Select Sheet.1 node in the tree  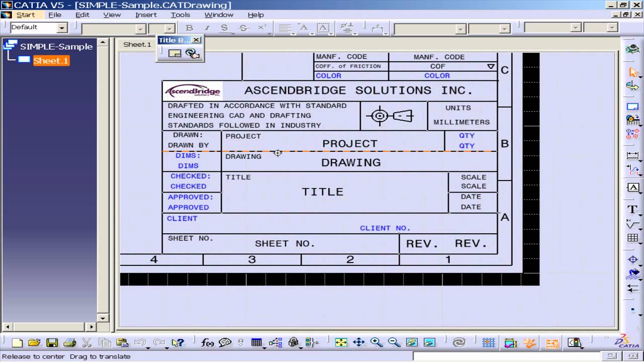point(51,61)
